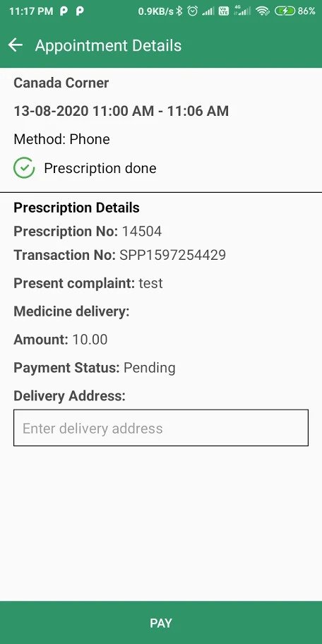Tap the first P notification icon
The height and width of the screenshot is (644, 322).
pyautogui.click(x=64, y=11)
